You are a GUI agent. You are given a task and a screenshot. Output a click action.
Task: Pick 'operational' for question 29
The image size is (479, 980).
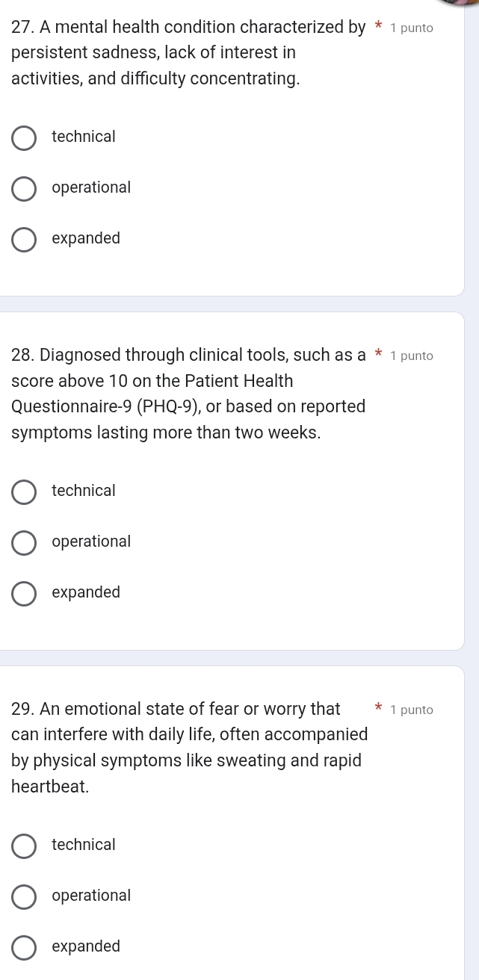(24, 897)
